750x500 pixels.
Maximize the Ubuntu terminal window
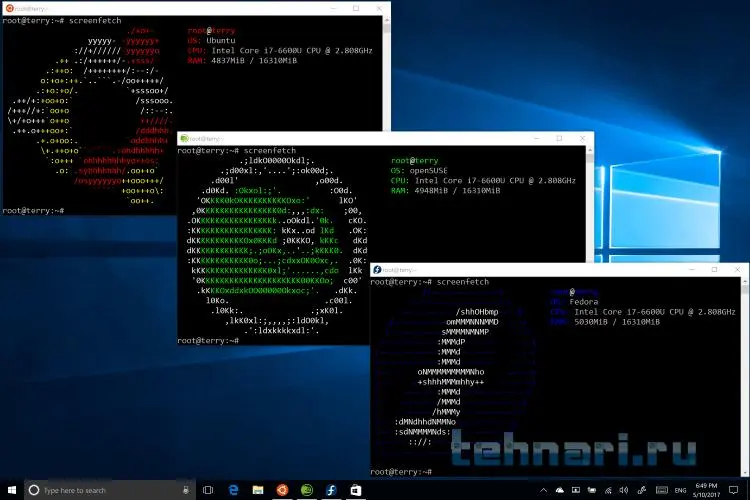[x=356, y=8]
